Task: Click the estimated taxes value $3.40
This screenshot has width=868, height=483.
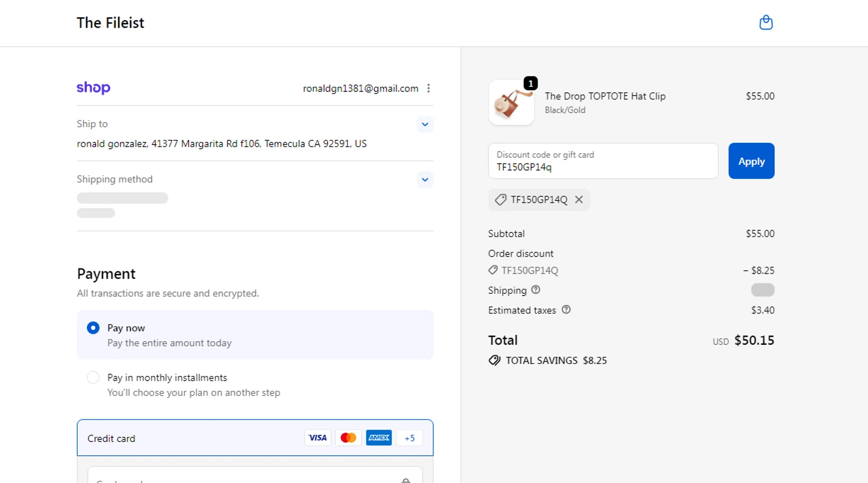Action: 763,310
